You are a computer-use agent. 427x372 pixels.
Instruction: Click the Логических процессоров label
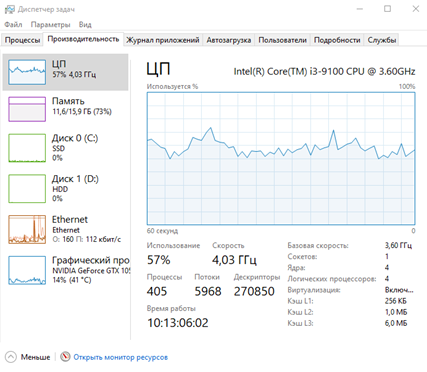(332, 279)
